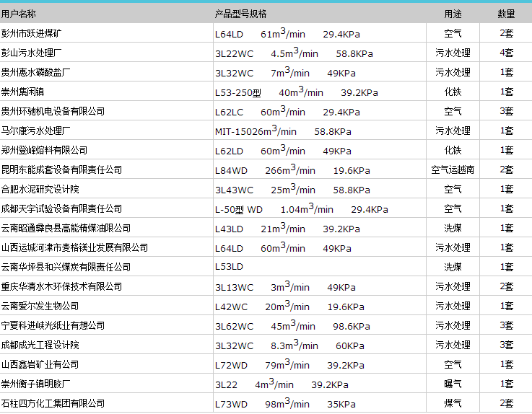Viewport: 532px width, 414px height.
Task: Select 空气 usage in 彭州市跃进煤矿 row
Action: [x=453, y=33]
